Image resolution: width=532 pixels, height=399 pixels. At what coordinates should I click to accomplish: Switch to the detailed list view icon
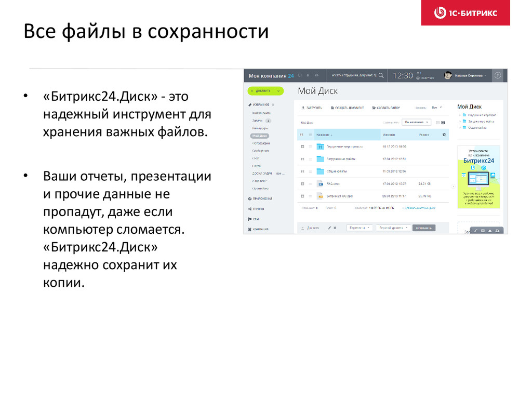point(443,123)
